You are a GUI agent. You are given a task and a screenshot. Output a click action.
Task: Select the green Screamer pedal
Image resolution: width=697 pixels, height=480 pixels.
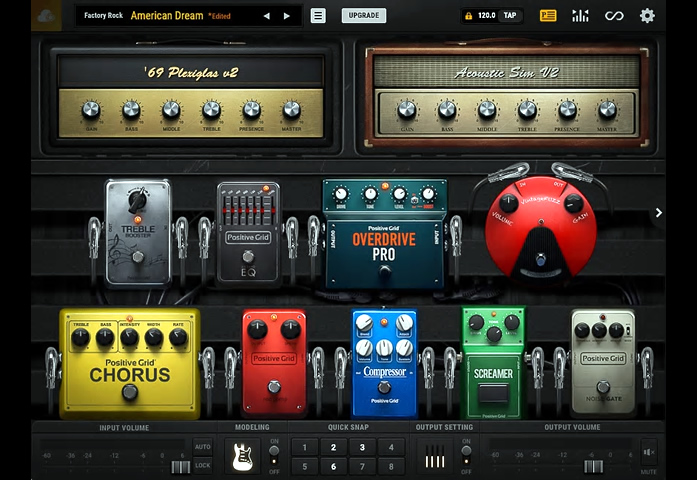[493, 363]
